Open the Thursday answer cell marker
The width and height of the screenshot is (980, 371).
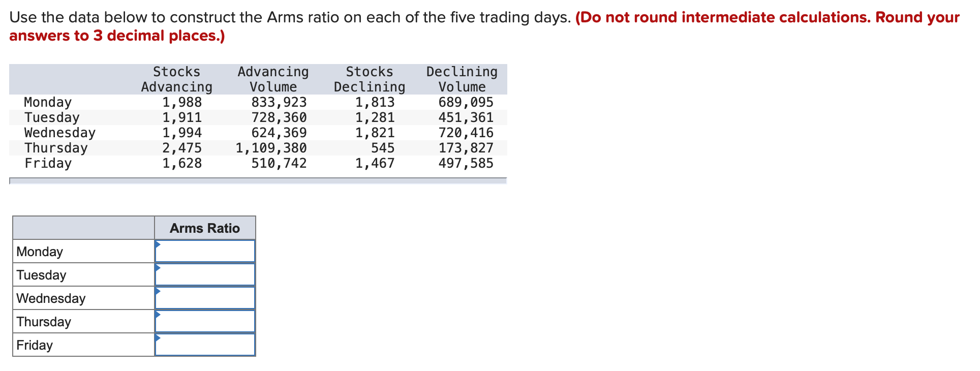159,315
